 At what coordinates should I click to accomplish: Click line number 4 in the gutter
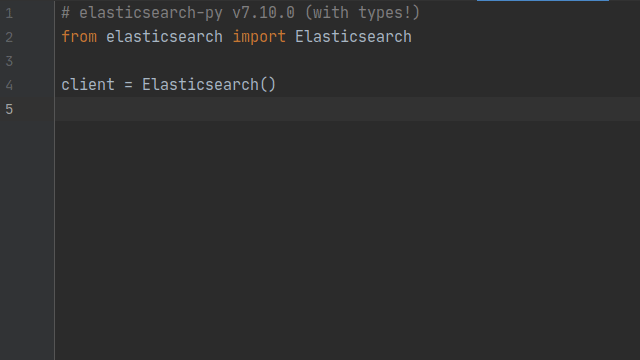point(9,85)
